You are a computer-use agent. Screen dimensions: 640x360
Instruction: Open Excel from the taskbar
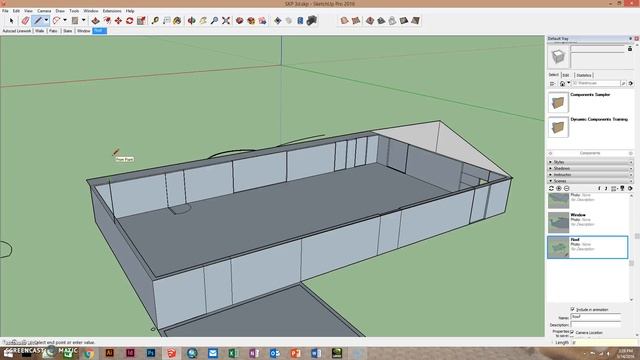(233, 353)
